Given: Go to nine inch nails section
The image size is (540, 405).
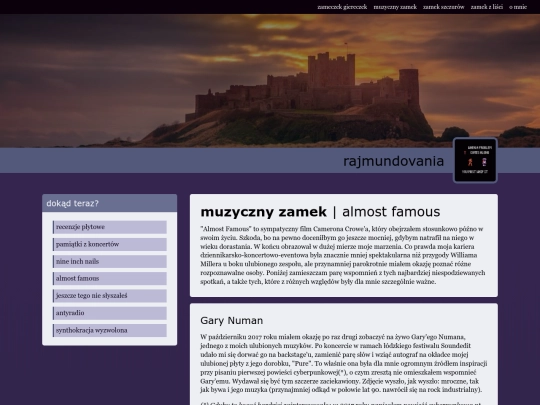Looking at the screenshot, I should click(x=110, y=262).
